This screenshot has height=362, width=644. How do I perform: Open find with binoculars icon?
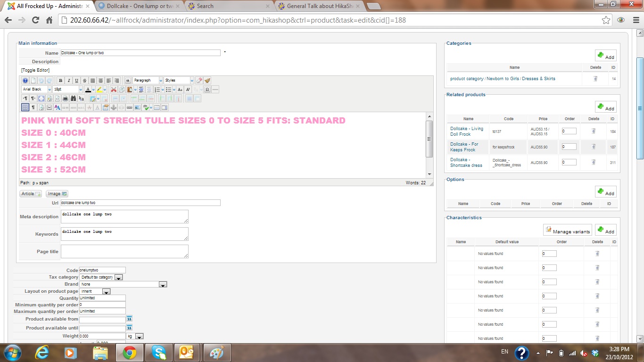pos(73,99)
